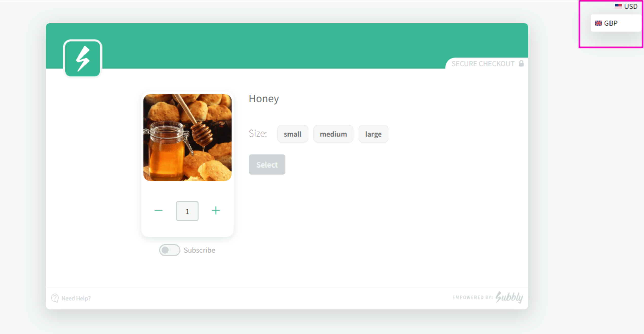The image size is (644, 334).
Task: Click the EMPOWERED BY text
Action: click(x=472, y=298)
